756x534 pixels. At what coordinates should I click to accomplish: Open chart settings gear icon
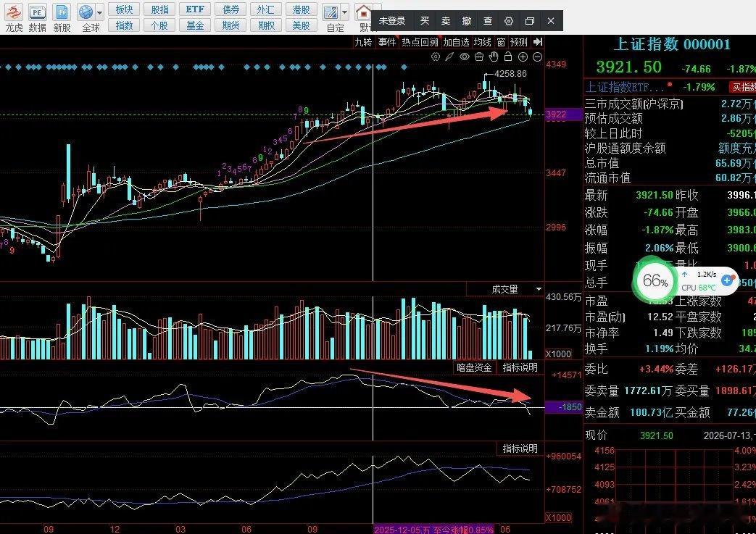pos(436,57)
